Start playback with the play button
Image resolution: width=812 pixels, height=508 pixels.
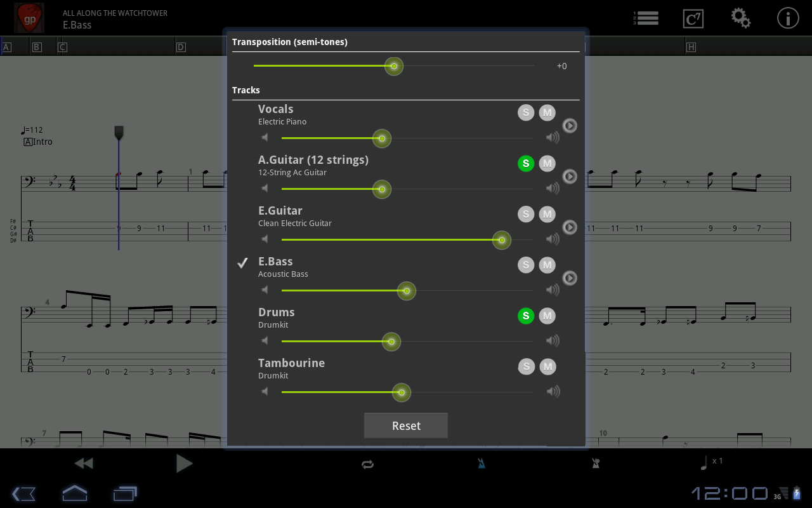(x=184, y=464)
